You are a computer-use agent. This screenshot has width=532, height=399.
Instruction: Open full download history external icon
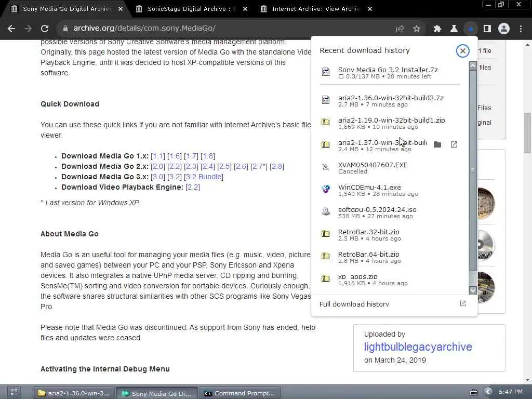[463, 303]
